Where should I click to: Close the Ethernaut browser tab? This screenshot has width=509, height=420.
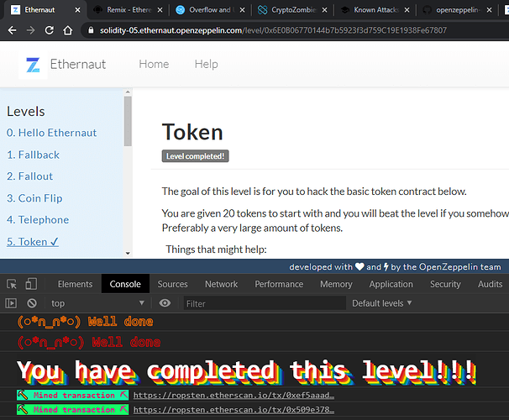click(x=77, y=10)
